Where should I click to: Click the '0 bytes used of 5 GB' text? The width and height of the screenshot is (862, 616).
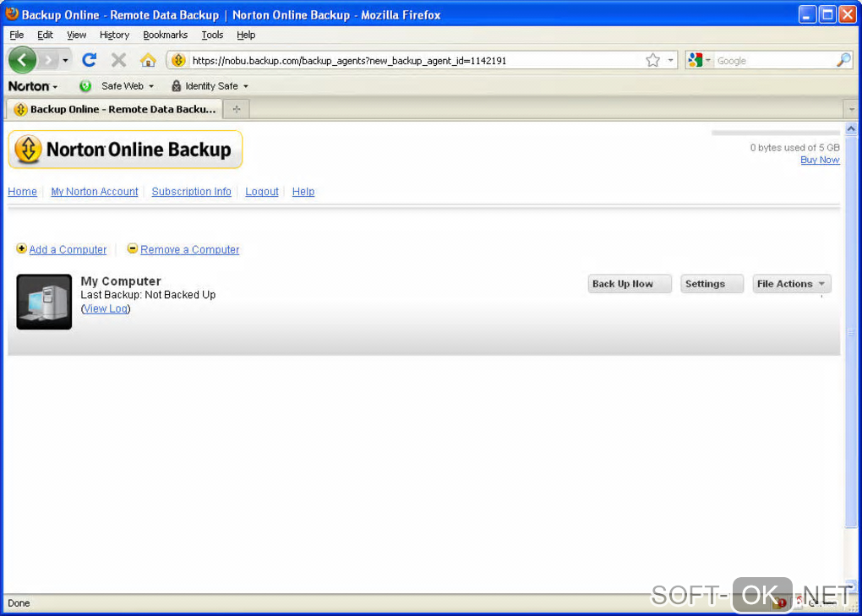pyautogui.click(x=794, y=147)
